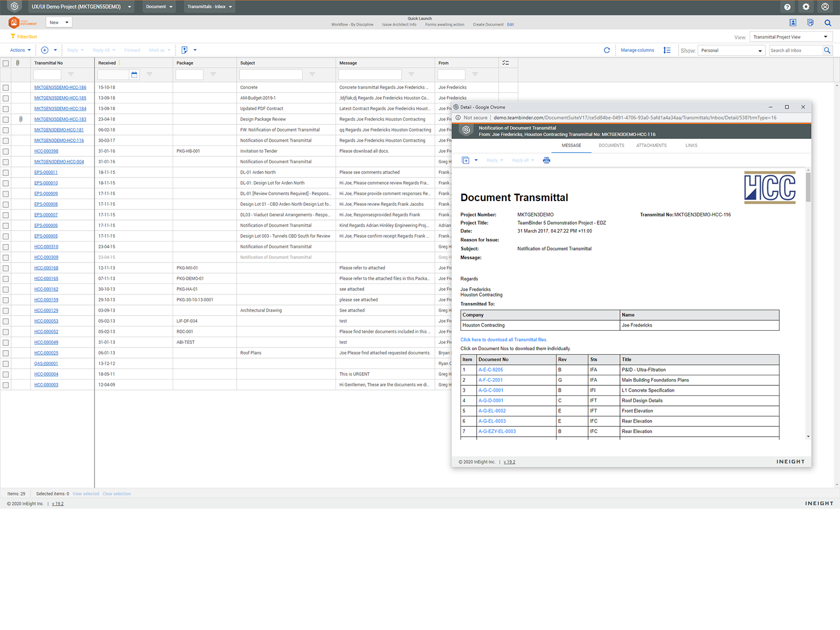
Task: Open the settings gear icon
Action: click(806, 7)
